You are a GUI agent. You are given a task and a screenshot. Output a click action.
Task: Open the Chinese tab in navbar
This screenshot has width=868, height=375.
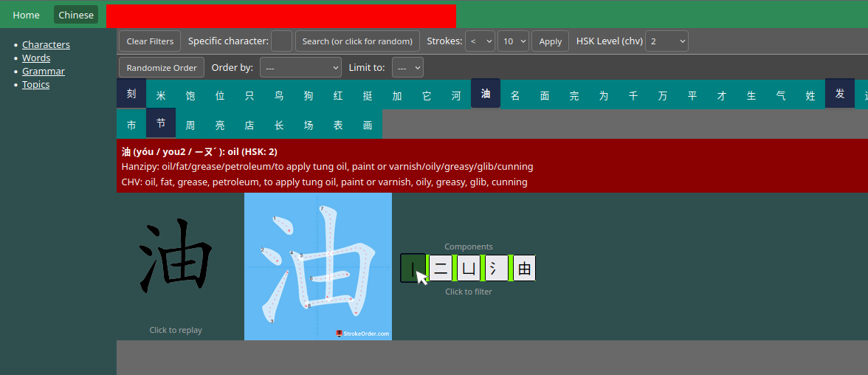[x=76, y=15]
